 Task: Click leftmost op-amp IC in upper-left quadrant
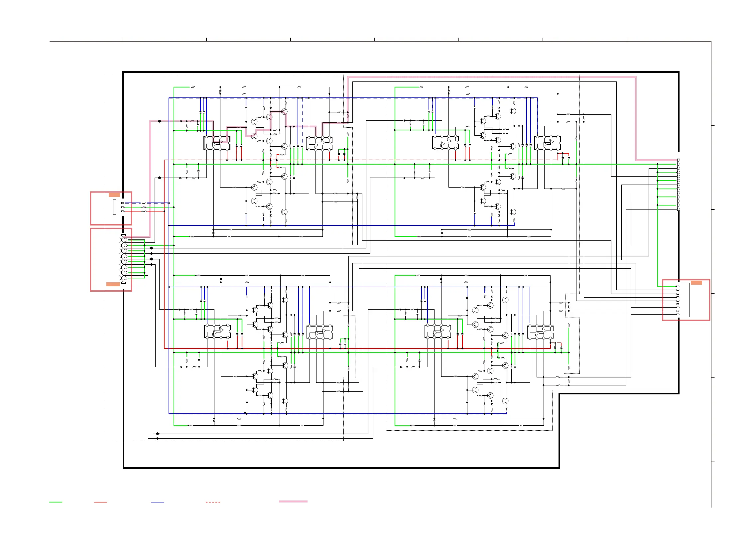[216, 143]
